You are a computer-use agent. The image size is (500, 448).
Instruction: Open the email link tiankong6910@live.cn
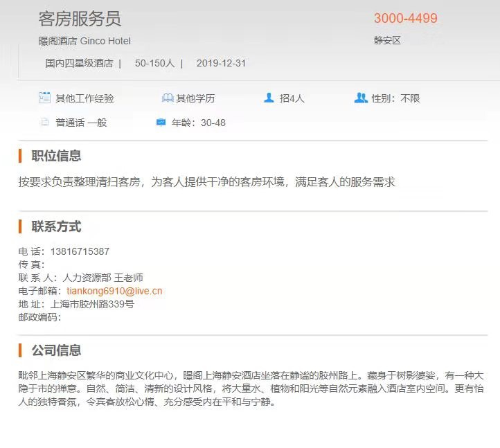coord(114,291)
